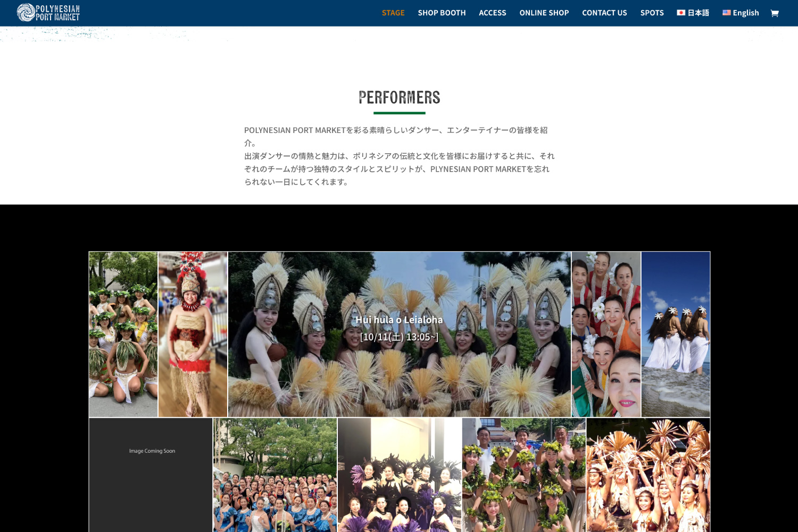The width and height of the screenshot is (798, 532).
Task: Open the purple feather costume group photo
Action: pos(400,475)
